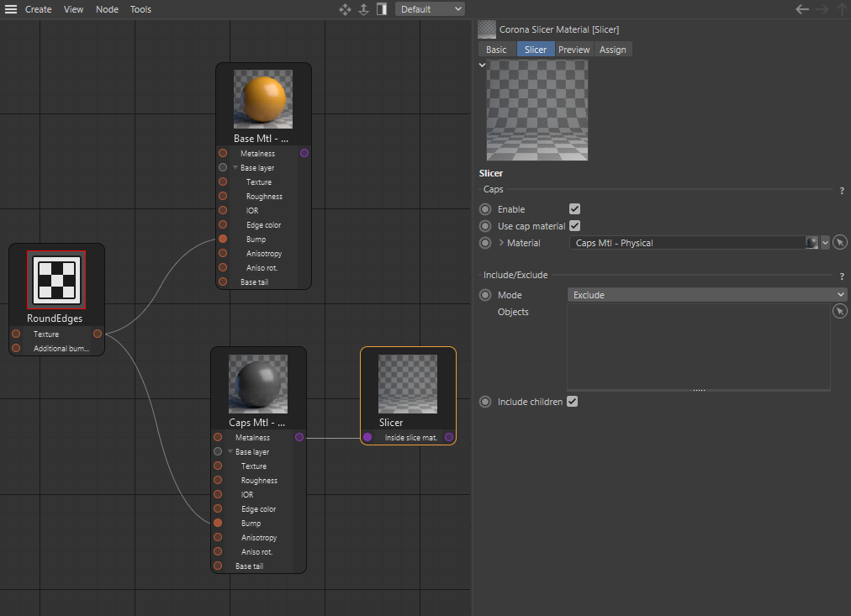This screenshot has height=616, width=851.
Task: Click Caps Mtl Anisotropy input port
Action: (x=218, y=537)
